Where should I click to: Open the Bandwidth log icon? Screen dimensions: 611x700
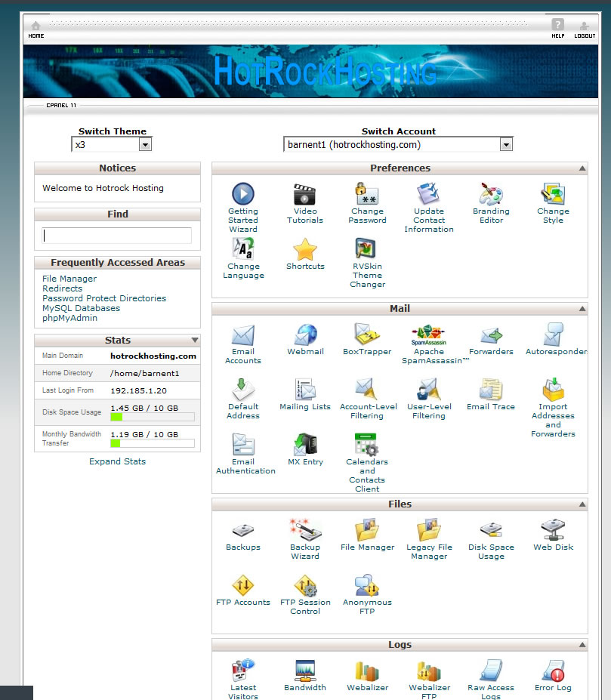[305, 671]
